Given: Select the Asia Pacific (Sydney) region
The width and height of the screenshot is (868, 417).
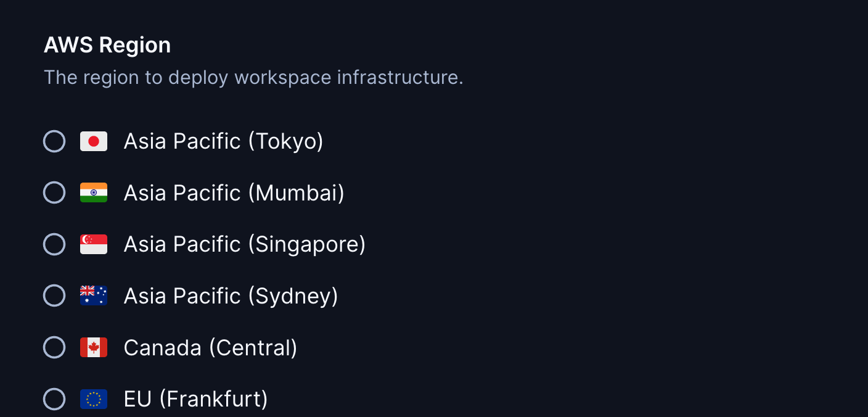Looking at the screenshot, I should 54,295.
